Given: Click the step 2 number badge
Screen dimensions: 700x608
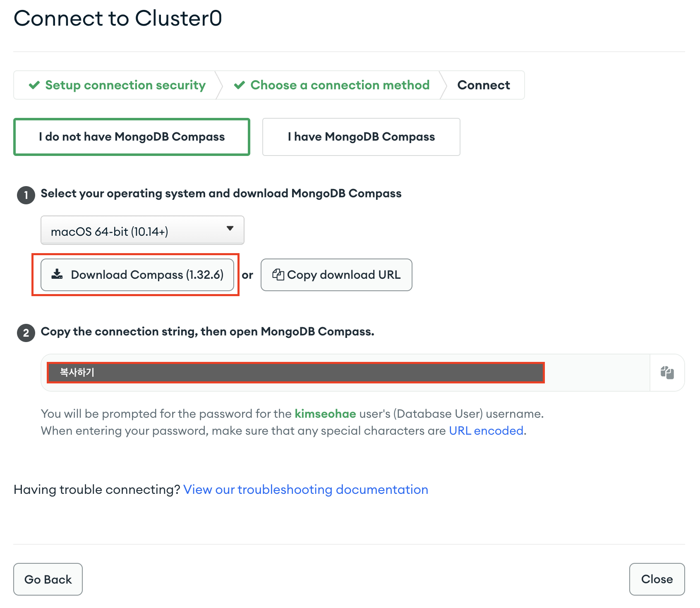Looking at the screenshot, I should click(x=26, y=333).
